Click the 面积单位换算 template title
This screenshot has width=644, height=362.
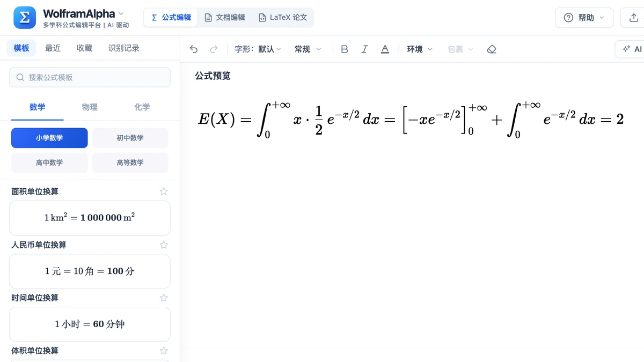point(35,191)
